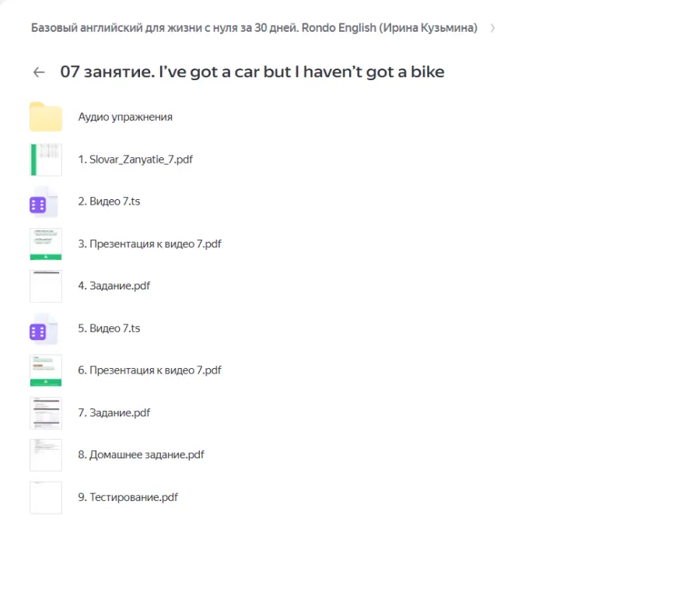Screen dimensions: 700x589
Task: Select the file name 2. Видео 7.ts
Action: (x=109, y=202)
